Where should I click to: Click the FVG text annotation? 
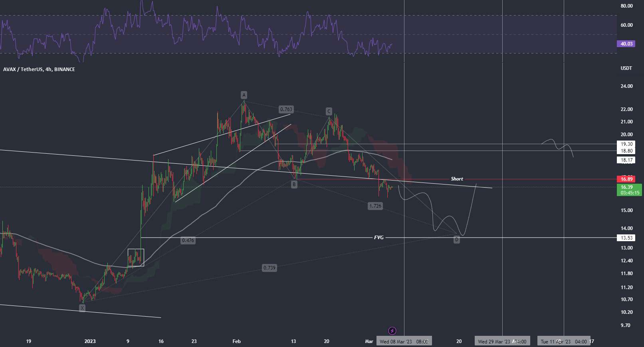379,238
